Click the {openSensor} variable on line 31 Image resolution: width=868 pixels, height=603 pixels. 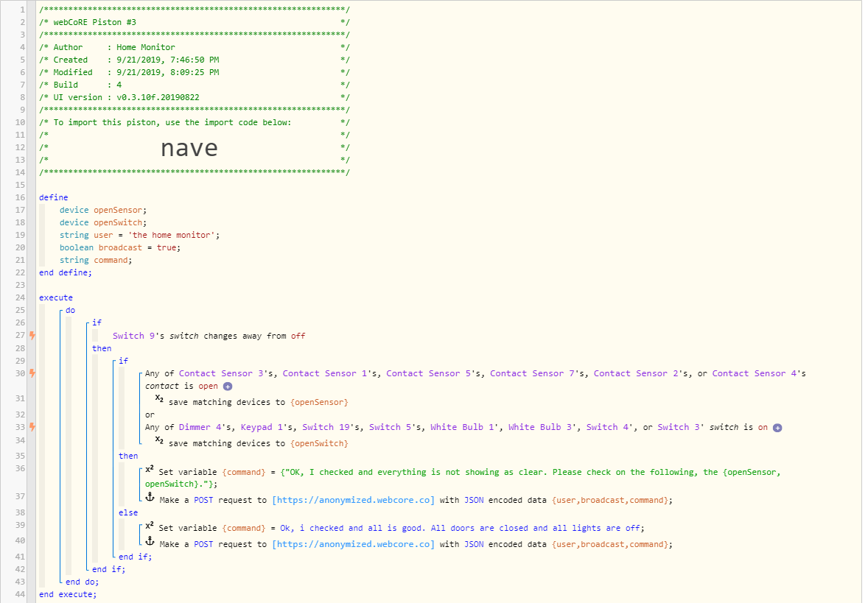[x=319, y=402]
